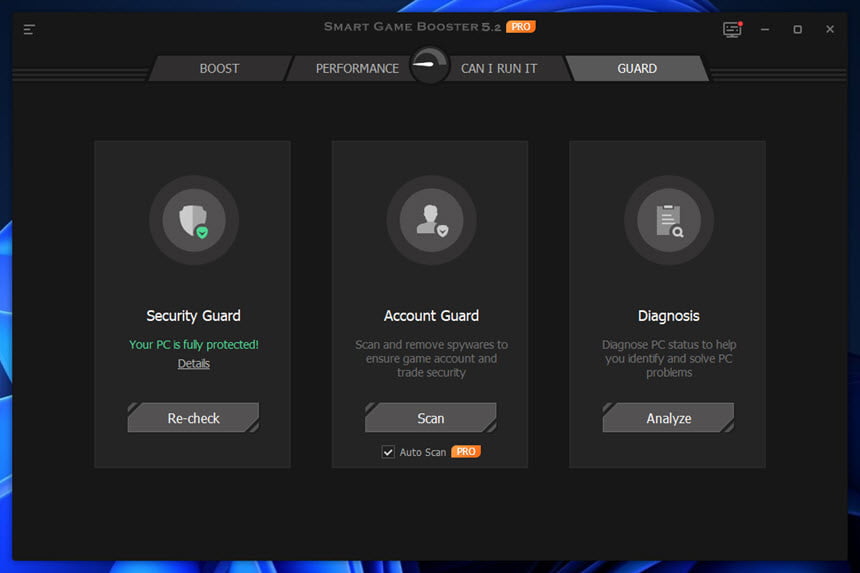Click the orange PRO badge in title
This screenshot has width=860, height=573.
(x=520, y=26)
